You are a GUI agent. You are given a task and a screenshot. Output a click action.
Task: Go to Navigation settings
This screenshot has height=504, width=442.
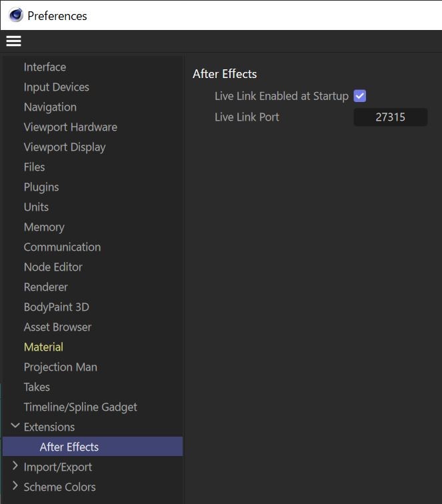click(x=50, y=107)
